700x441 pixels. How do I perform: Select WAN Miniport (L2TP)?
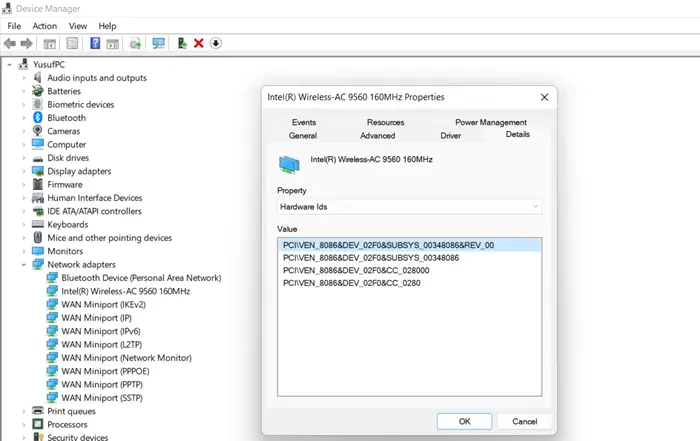coord(102,345)
